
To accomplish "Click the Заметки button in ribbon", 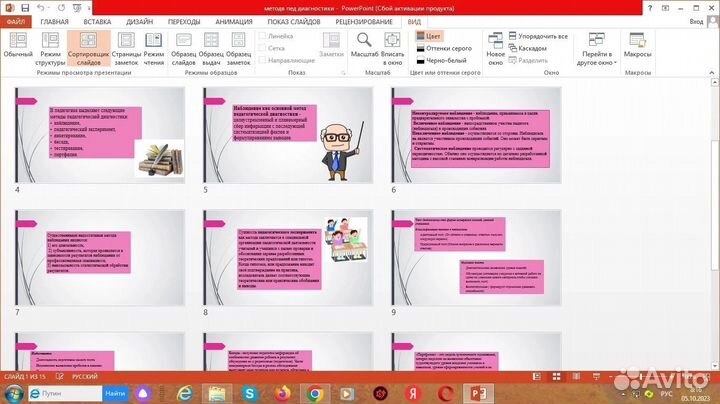I will [331, 45].
